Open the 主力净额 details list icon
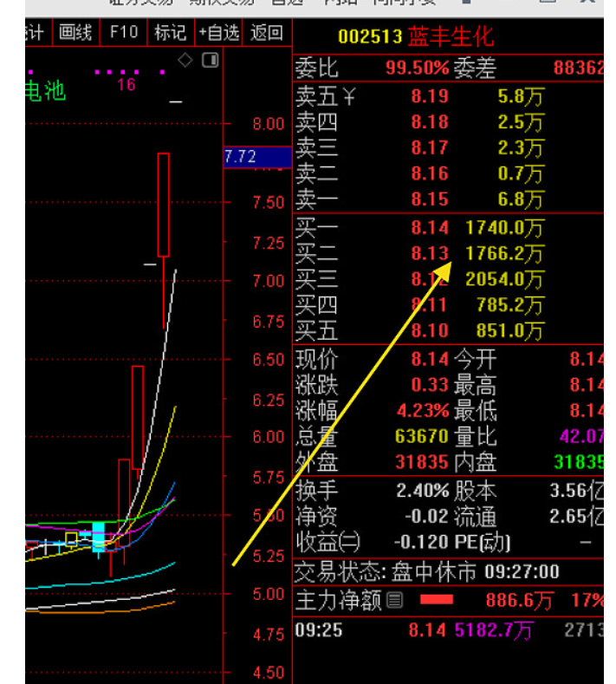 click(x=395, y=600)
